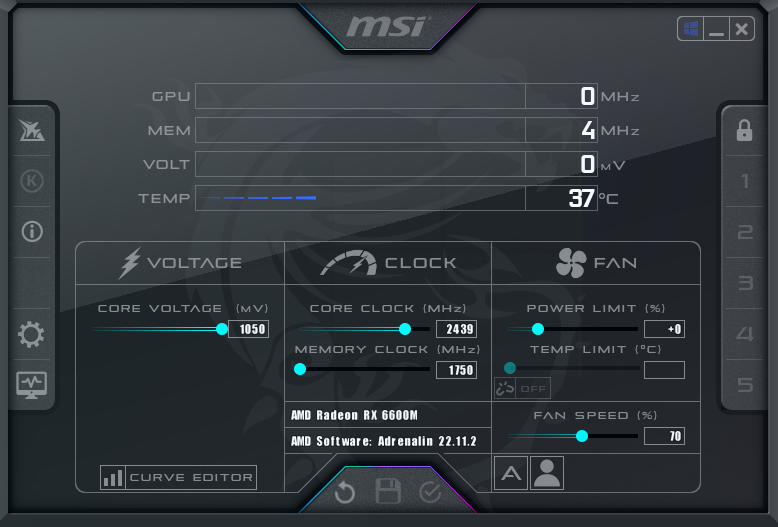Toggle the power/temp link OFF button

[x=522, y=389]
